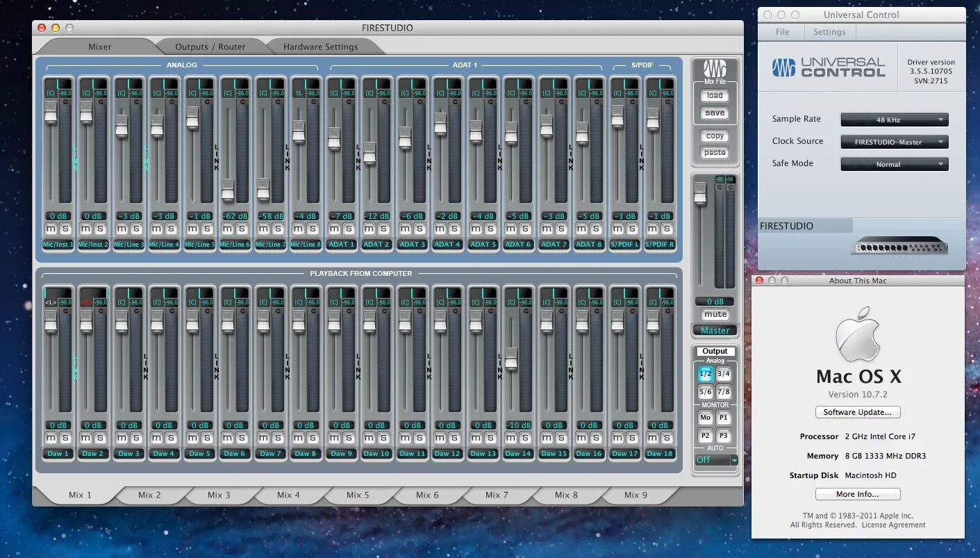This screenshot has width=980, height=558.
Task: Unlink Mic/Inst 1 and Mic/Inst 2 channels
Action: pos(75,157)
